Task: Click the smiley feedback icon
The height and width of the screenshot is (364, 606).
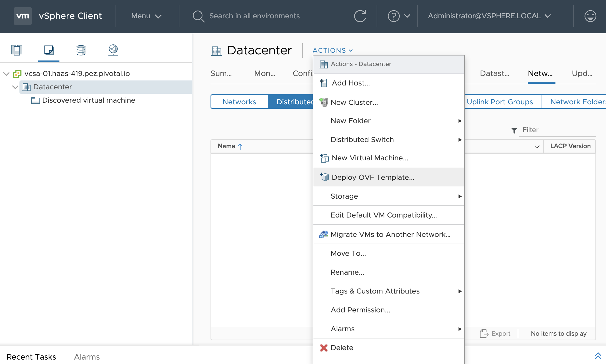Action: [x=590, y=16]
